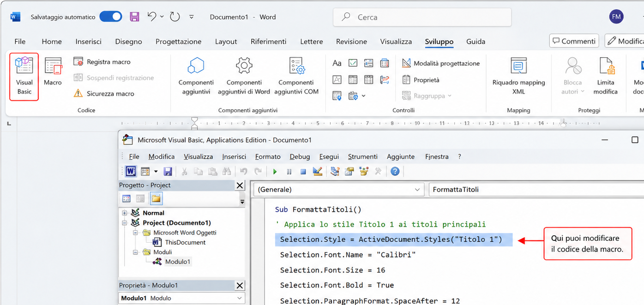Open Limita modifica
The image size is (644, 305).
pos(605,76)
